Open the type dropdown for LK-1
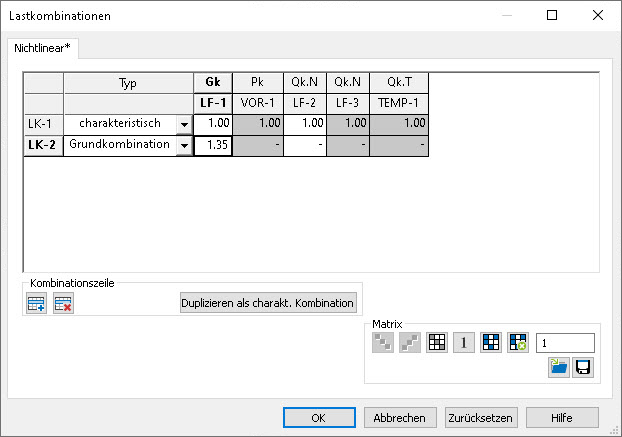Screen dimensions: 622x437 click(183, 124)
